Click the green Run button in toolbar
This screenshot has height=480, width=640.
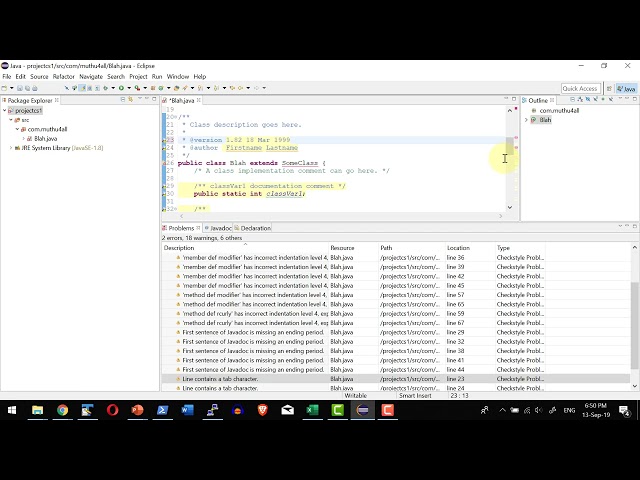coord(121,88)
